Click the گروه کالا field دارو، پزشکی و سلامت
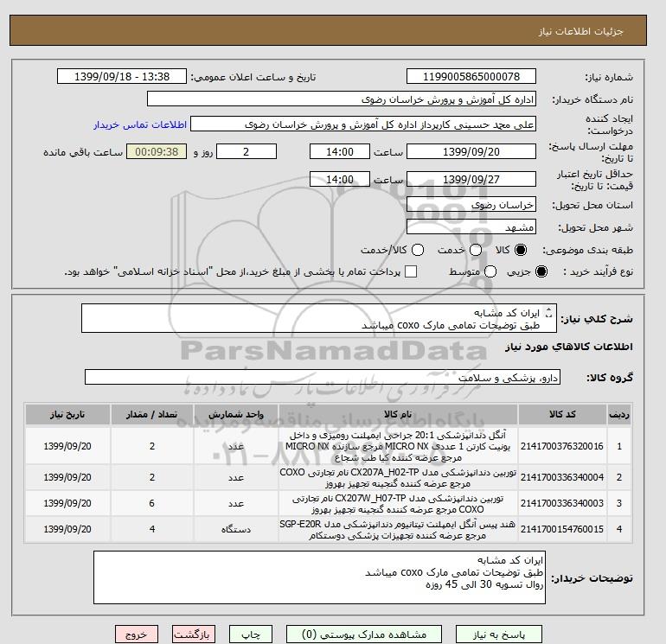This screenshot has height=644, width=666. pyautogui.click(x=323, y=378)
